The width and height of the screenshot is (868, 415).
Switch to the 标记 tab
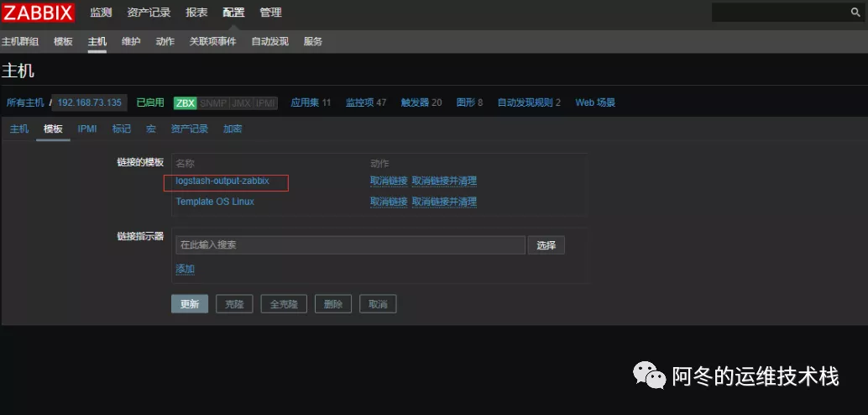coord(122,129)
